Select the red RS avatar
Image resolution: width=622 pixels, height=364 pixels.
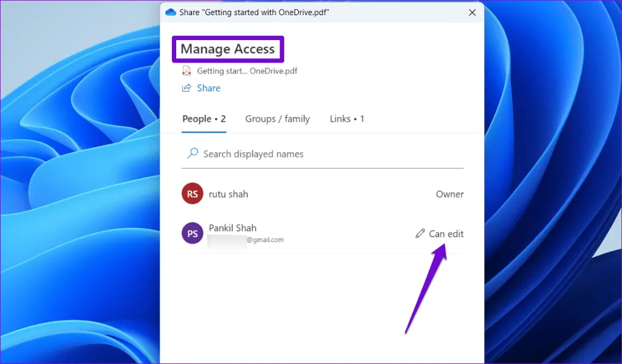coord(192,194)
